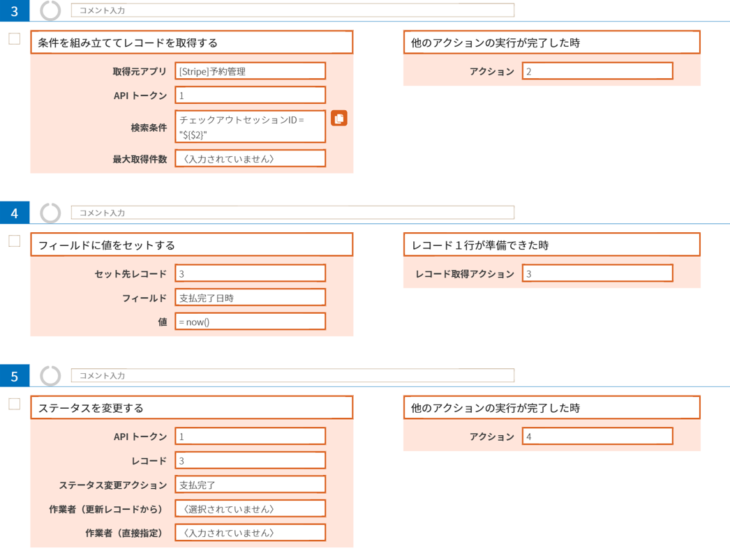This screenshot has height=560, width=730.
Task: Click 取得元アプリ field showing [Stripe]予約管理
Action: (250, 71)
